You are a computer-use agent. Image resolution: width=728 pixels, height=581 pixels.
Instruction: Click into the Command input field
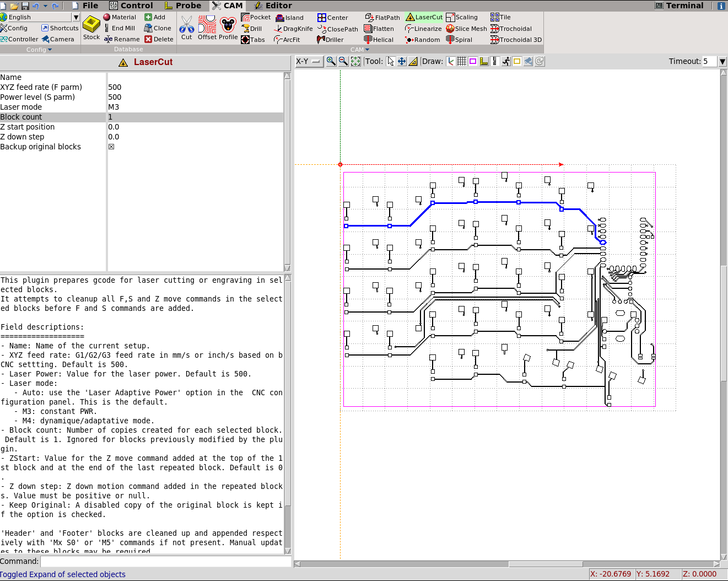(165, 561)
